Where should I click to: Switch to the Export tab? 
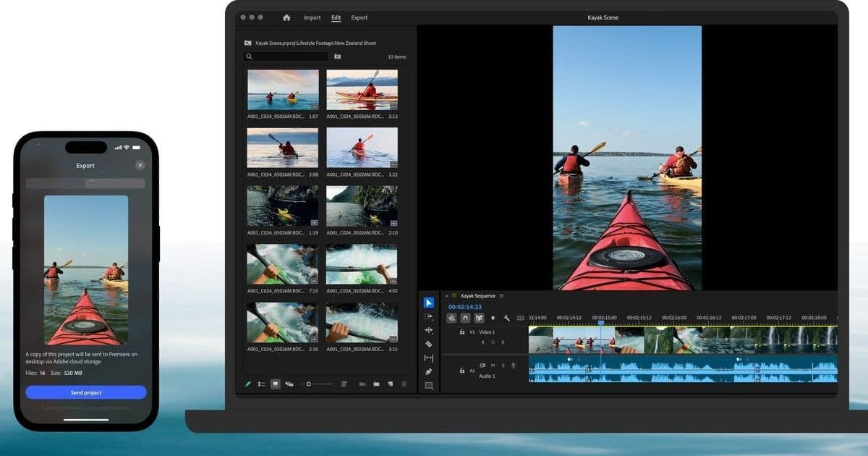[359, 17]
